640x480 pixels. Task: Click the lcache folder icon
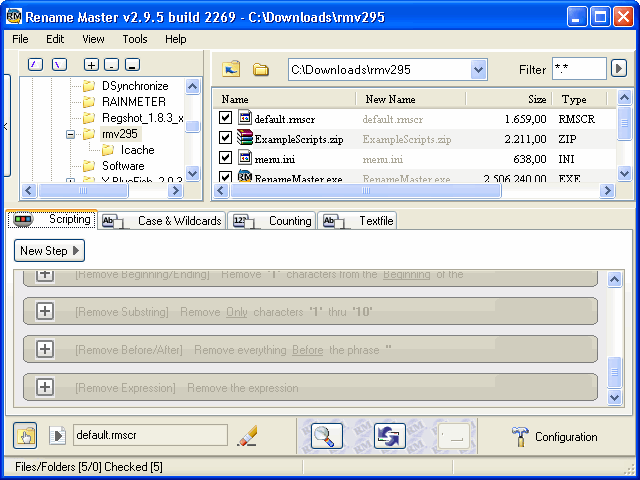click(x=108, y=150)
